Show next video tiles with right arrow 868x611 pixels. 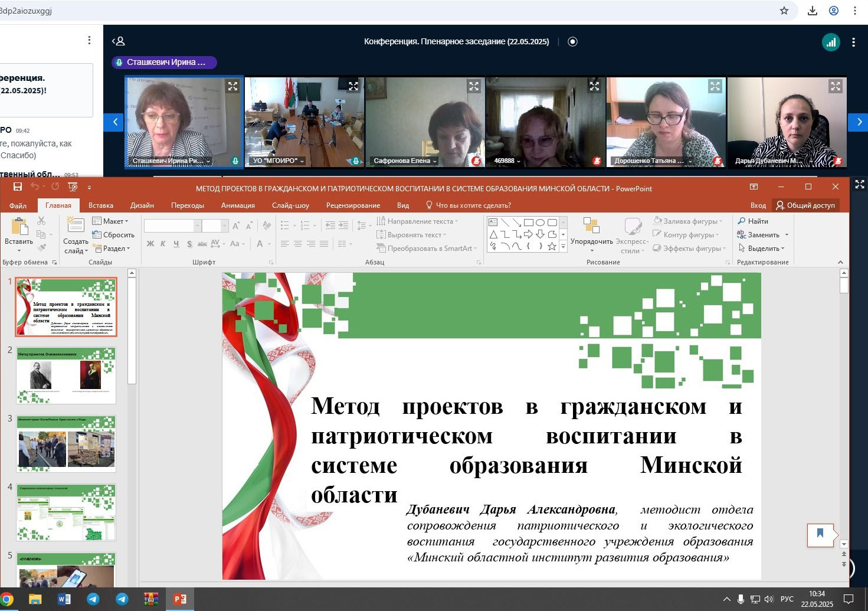(x=859, y=122)
